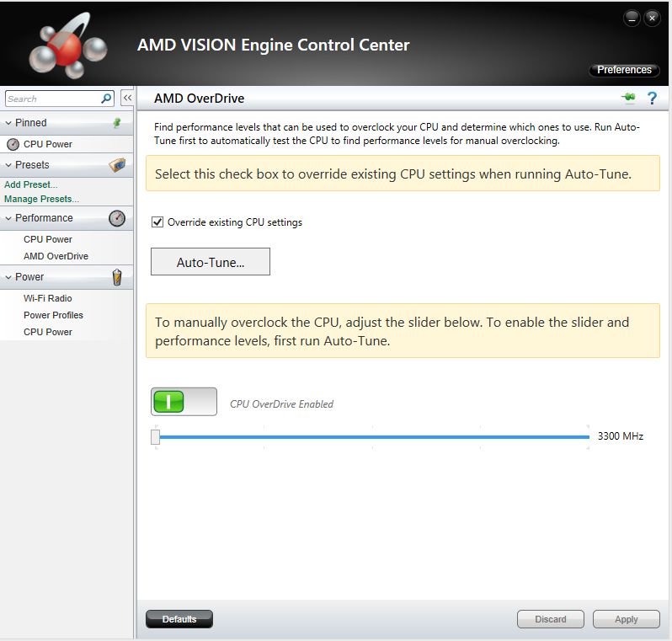Turn off the CPU OverDrive toggle
This screenshot has width=672, height=641.
pos(184,402)
